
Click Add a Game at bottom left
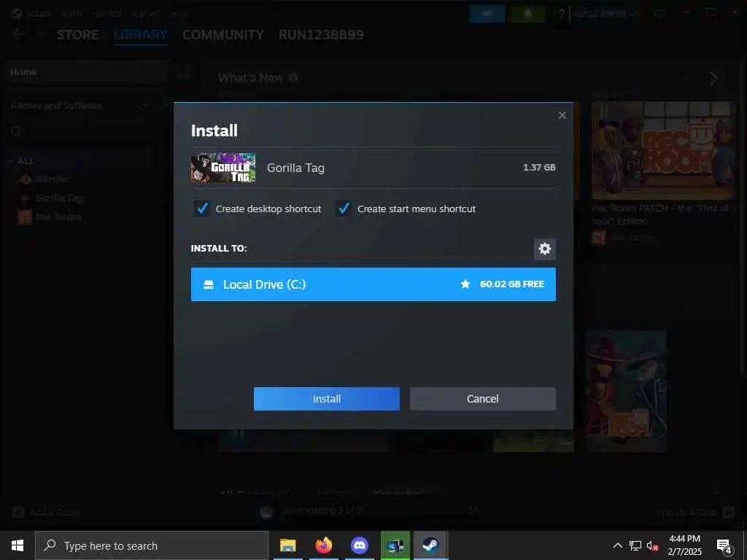[x=47, y=513]
